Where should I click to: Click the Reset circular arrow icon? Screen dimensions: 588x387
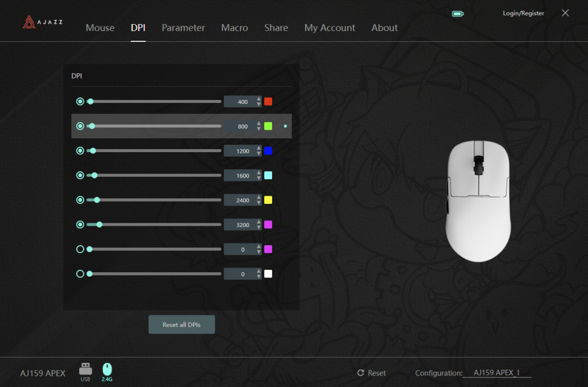point(361,373)
